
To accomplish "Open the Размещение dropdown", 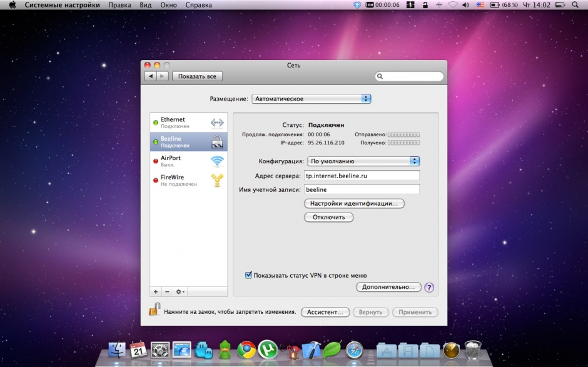I will [312, 99].
